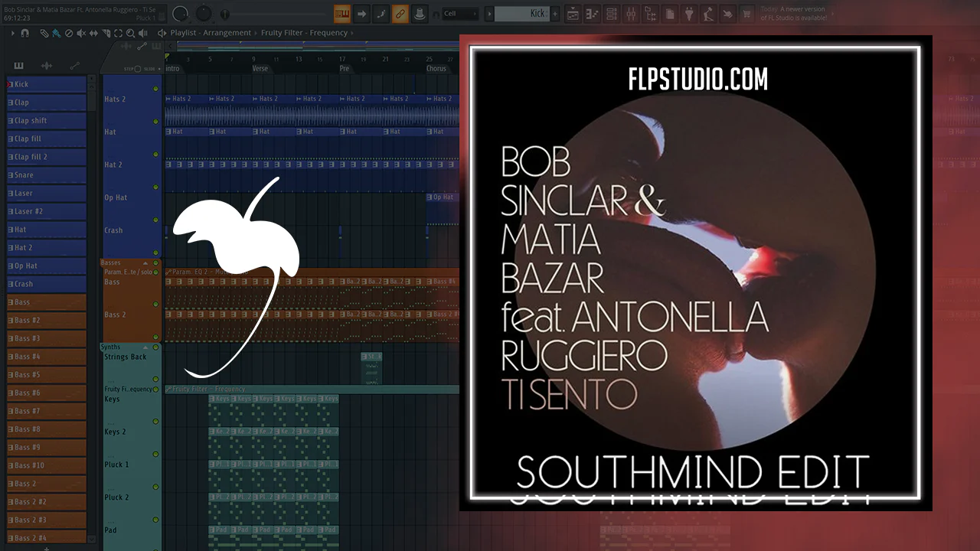Add a new pattern with plus button
This screenshot has height=551, width=980.
tap(555, 14)
